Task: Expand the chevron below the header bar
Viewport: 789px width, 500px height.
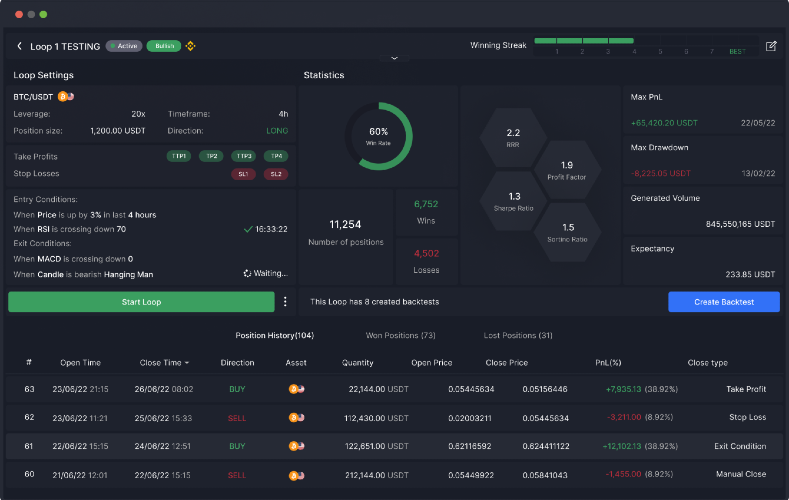Action: click(394, 58)
